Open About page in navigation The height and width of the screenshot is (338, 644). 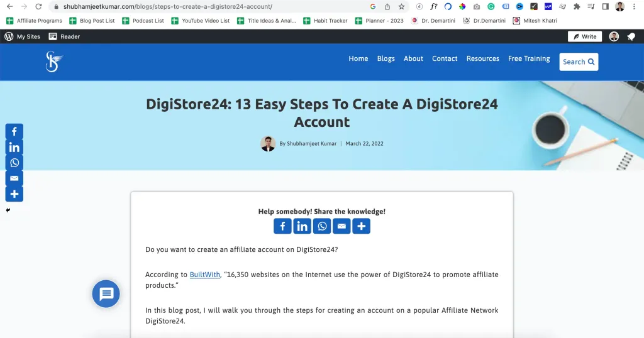click(x=413, y=58)
